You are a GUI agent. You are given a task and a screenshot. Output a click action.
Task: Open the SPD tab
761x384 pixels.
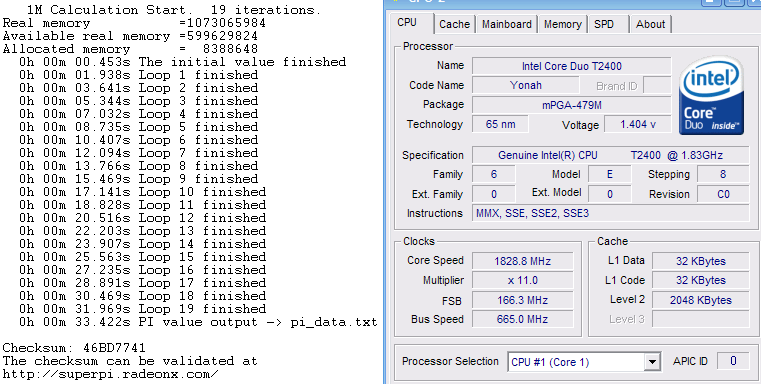point(604,24)
